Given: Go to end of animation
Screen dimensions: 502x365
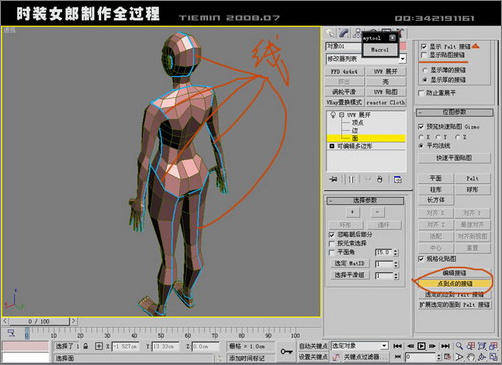Looking at the screenshot, I should point(445,346).
